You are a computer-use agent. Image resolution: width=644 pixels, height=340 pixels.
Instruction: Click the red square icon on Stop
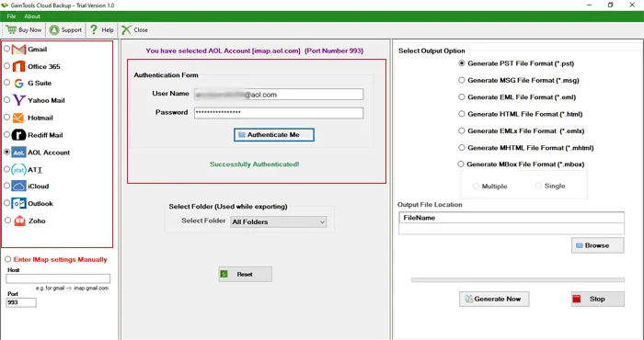[x=577, y=299]
